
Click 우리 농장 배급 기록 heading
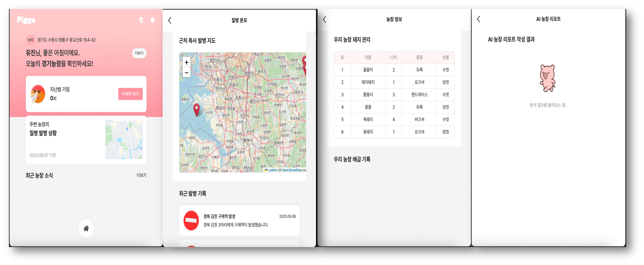(352, 159)
